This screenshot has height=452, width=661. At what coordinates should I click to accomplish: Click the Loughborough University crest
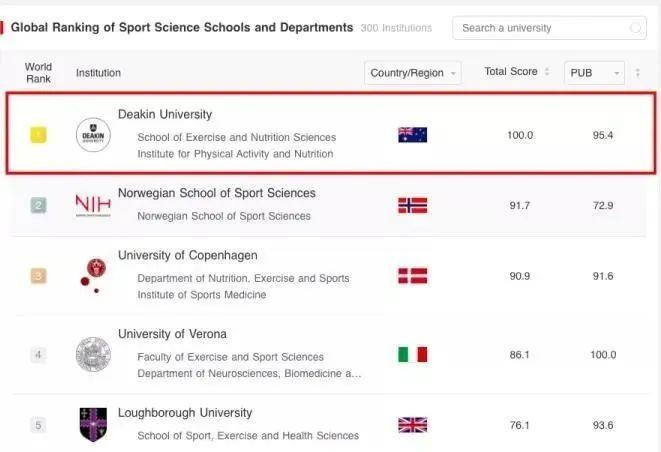pyautogui.click(x=93, y=425)
